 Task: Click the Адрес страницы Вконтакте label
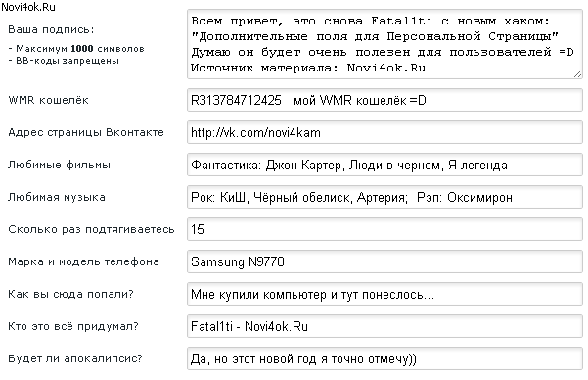[86, 132]
